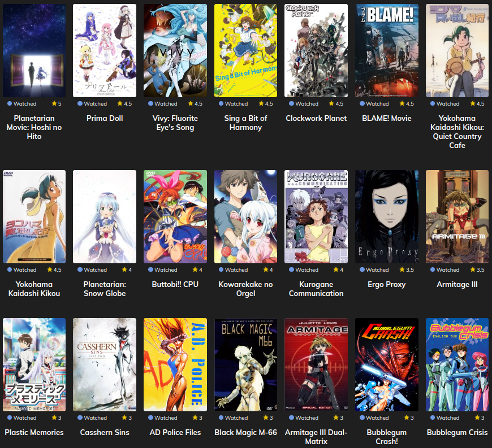The image size is (492, 448).
Task: Open the AD Police Files title
Action: pyautogui.click(x=175, y=432)
